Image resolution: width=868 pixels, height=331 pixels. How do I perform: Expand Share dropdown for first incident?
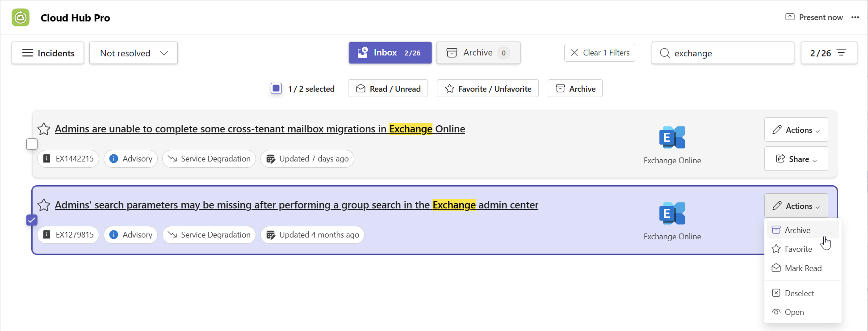pos(796,159)
